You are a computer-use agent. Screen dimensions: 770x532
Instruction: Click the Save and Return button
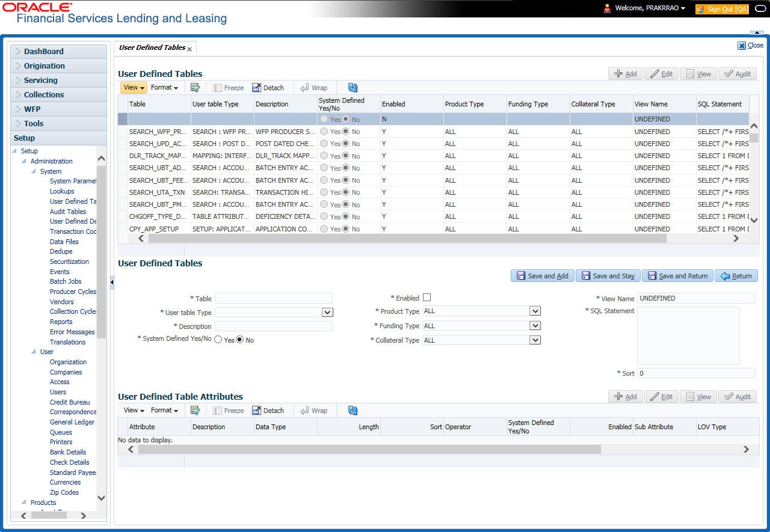pyautogui.click(x=677, y=276)
